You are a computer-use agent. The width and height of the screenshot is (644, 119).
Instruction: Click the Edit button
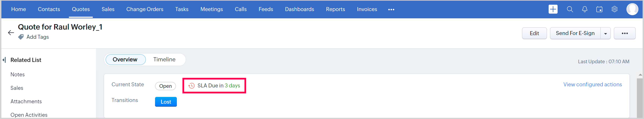534,33
